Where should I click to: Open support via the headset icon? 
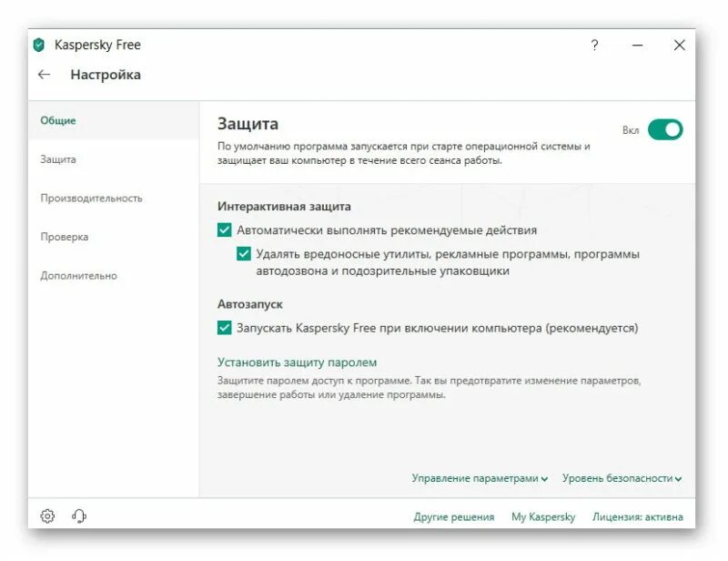point(79,516)
